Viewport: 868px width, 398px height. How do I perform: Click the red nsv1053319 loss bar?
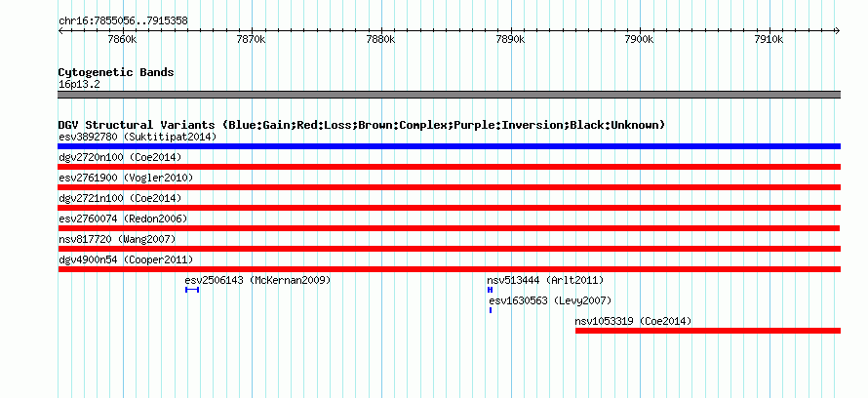pyautogui.click(x=708, y=331)
